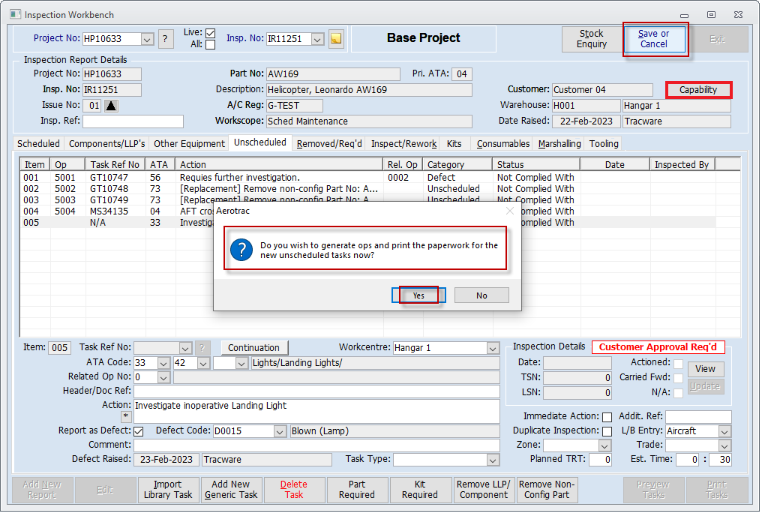Screen dimensions: 760x512
Task: Click the yellow note icon beside Insp. No
Action: 337,39
